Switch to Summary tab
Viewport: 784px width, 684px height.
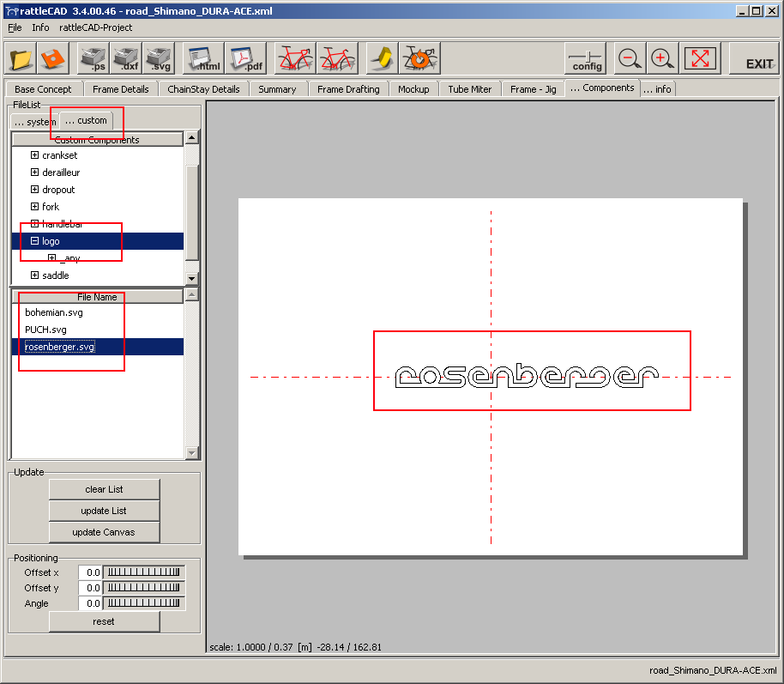277,89
